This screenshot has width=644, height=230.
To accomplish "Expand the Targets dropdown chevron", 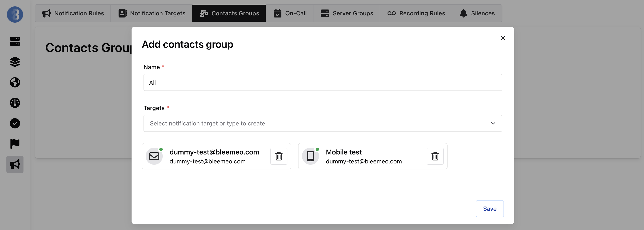I will pyautogui.click(x=493, y=123).
